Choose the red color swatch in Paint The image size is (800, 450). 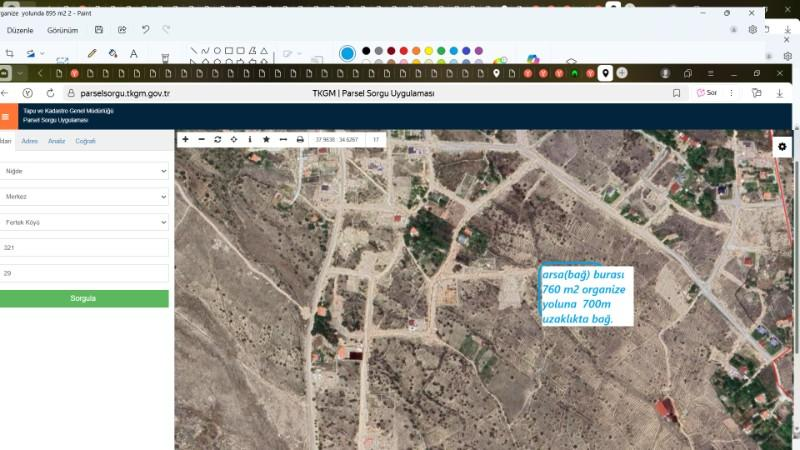[x=404, y=51]
